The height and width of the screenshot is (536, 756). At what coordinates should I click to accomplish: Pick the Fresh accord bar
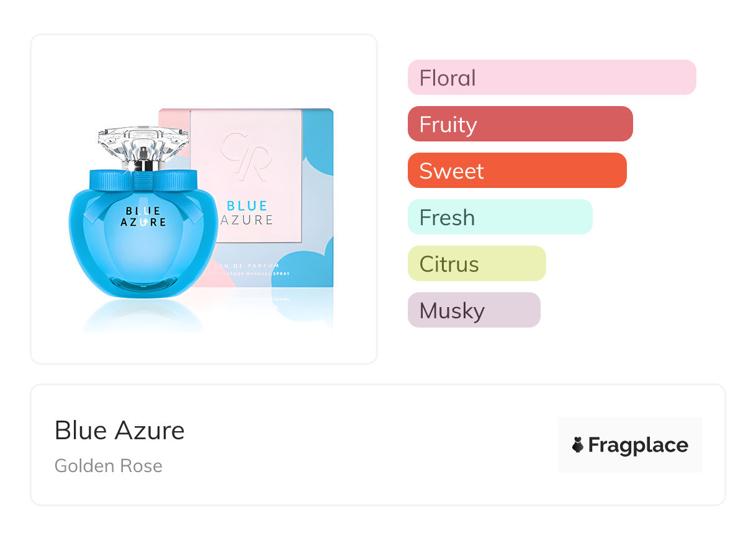coord(500,217)
